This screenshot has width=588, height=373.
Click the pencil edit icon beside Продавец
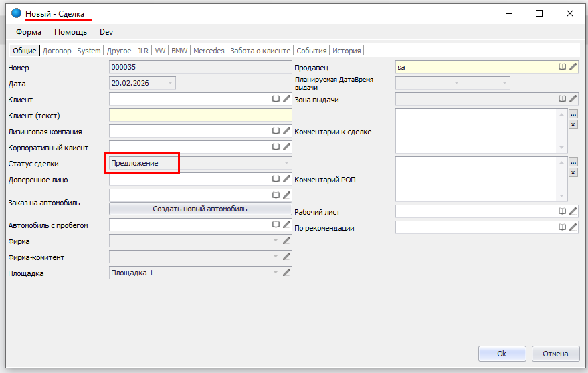pos(573,67)
